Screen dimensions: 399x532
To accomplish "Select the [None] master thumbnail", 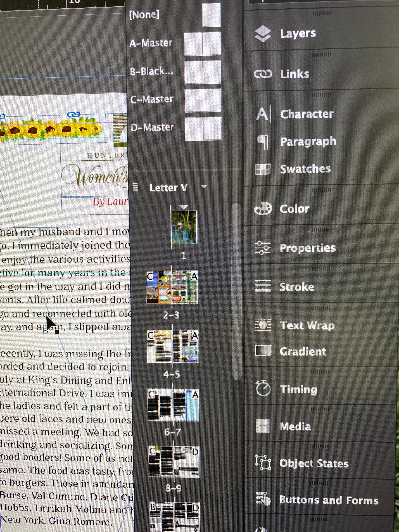I will pos(211,15).
